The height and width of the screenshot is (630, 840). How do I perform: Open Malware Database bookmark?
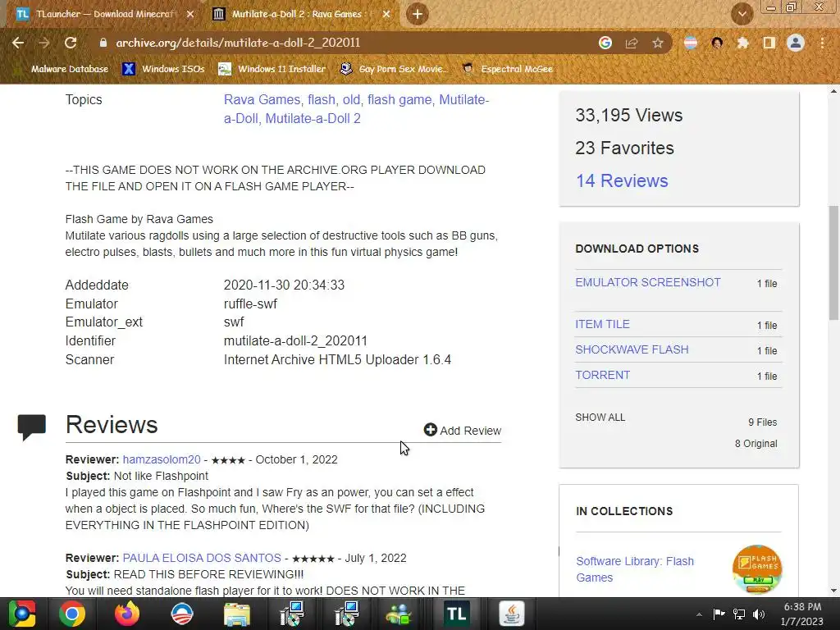point(62,69)
